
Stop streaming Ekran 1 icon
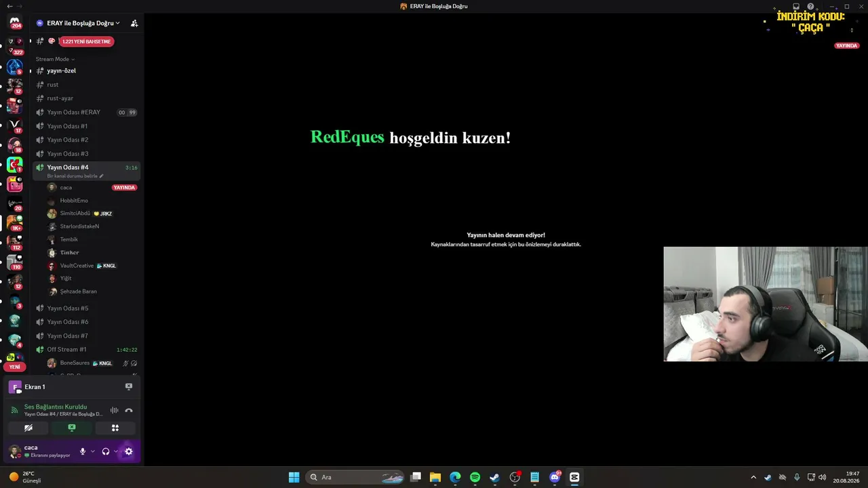pyautogui.click(x=129, y=386)
